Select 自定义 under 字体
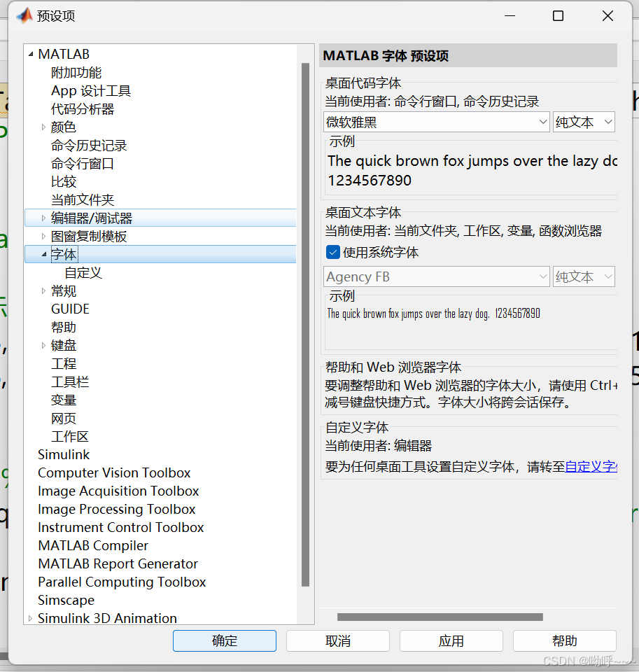The height and width of the screenshot is (672, 639). (x=83, y=273)
